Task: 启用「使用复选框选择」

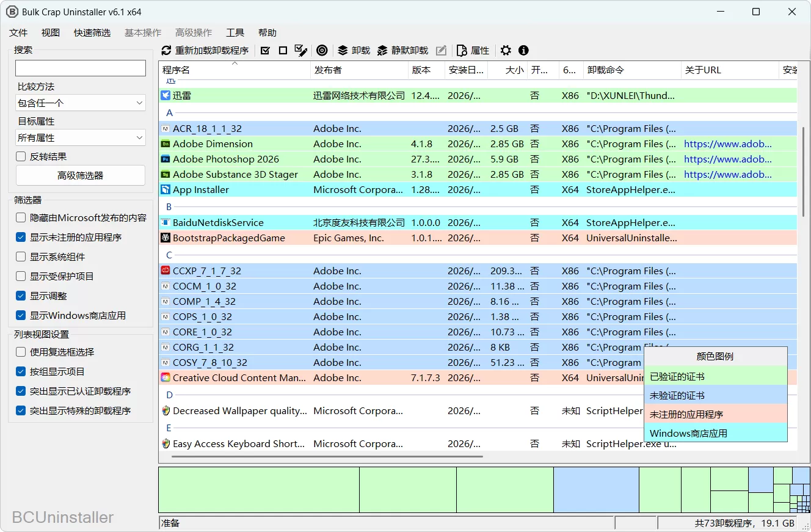Action: click(20, 351)
